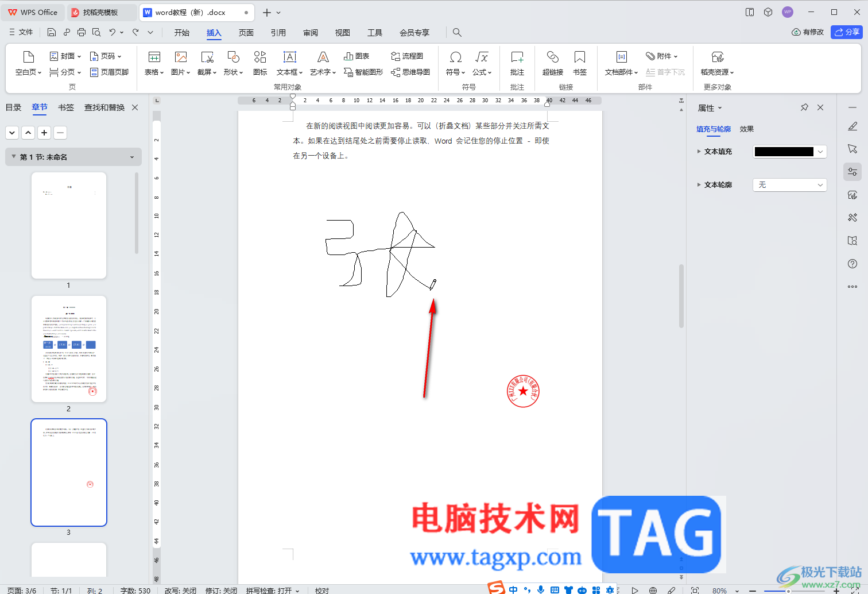Close the 属性 properties panel

point(820,107)
